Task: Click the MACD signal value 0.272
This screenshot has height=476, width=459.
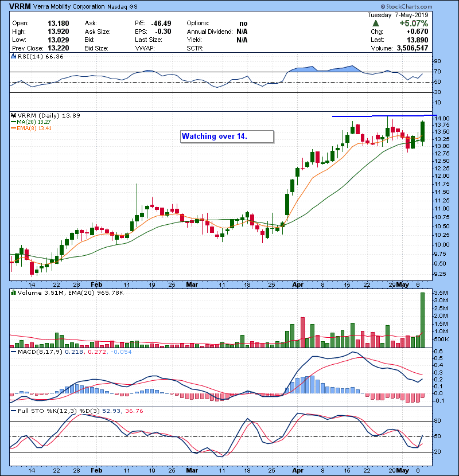Action: (x=96, y=352)
